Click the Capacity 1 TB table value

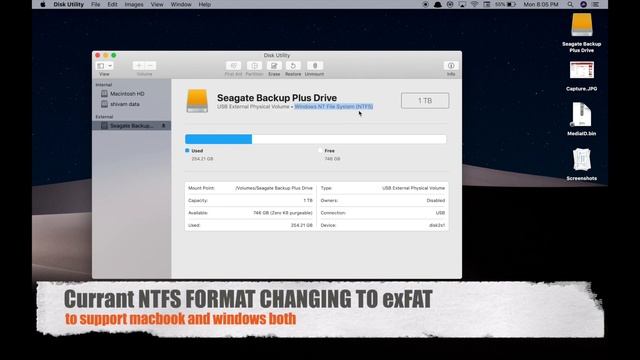tap(308, 200)
